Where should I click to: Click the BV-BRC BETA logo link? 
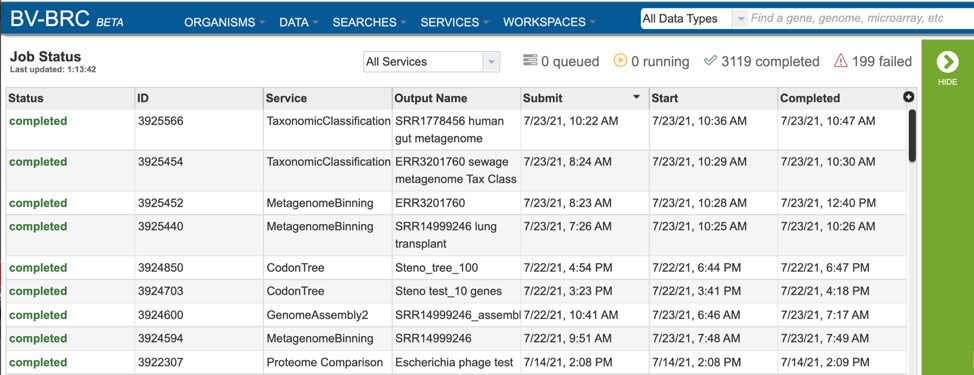(x=66, y=19)
